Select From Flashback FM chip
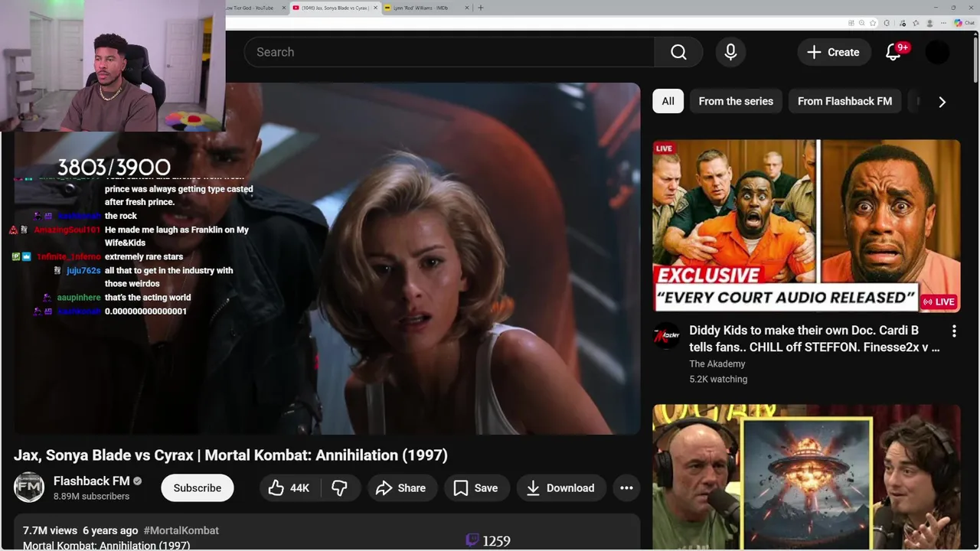 tap(844, 101)
